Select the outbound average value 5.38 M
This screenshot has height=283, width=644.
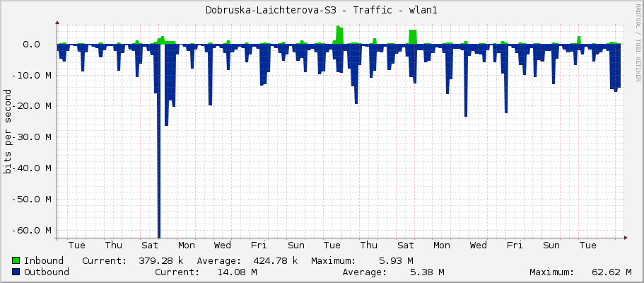[x=427, y=272]
